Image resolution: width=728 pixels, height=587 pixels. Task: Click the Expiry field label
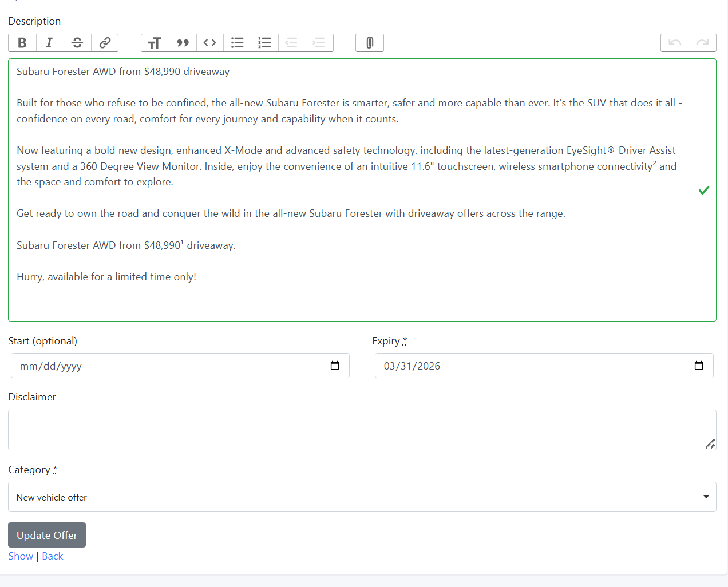[x=389, y=341]
